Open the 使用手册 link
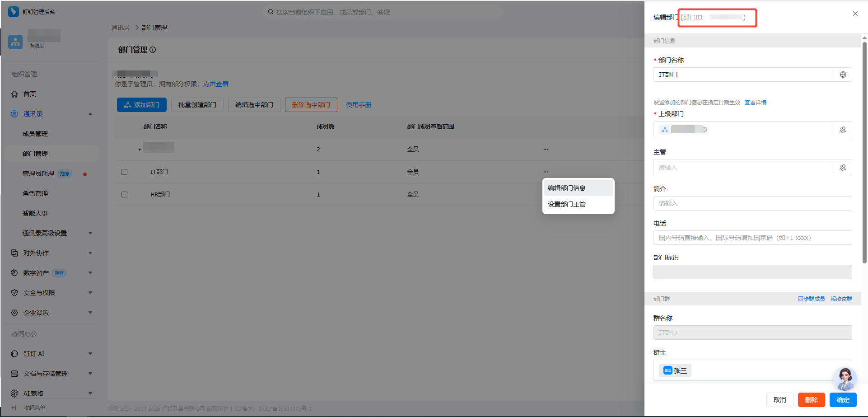The width and height of the screenshot is (868, 417). tap(359, 105)
